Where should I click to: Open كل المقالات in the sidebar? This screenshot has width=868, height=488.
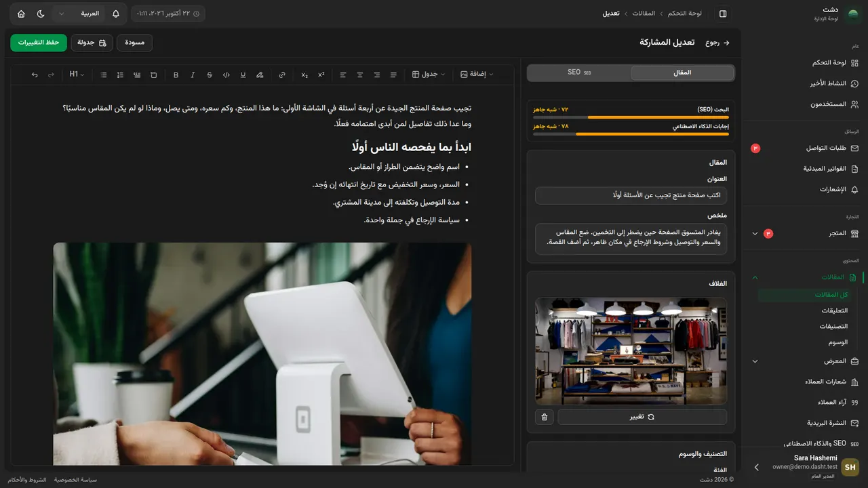804,295
